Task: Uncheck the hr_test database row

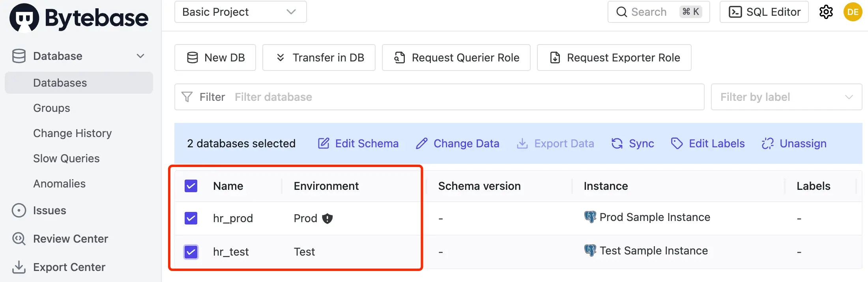Action: click(x=191, y=252)
